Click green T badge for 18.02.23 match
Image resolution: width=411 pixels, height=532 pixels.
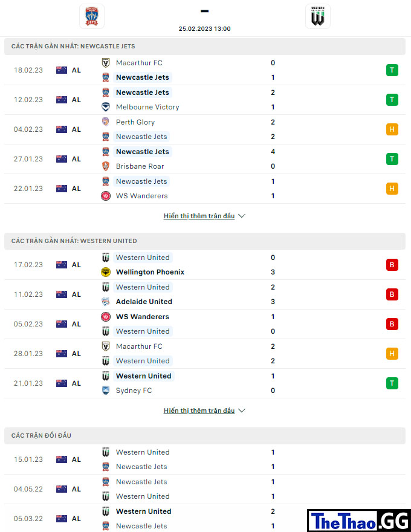tap(392, 70)
